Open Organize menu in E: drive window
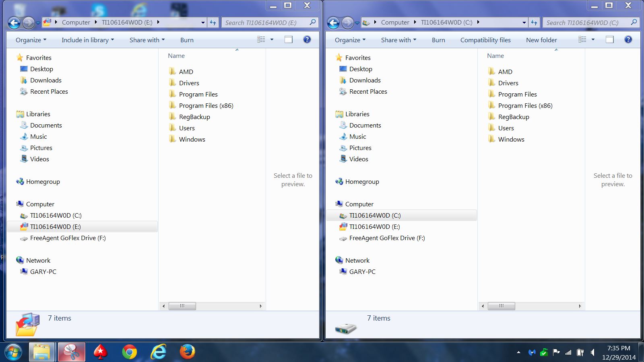 point(31,40)
